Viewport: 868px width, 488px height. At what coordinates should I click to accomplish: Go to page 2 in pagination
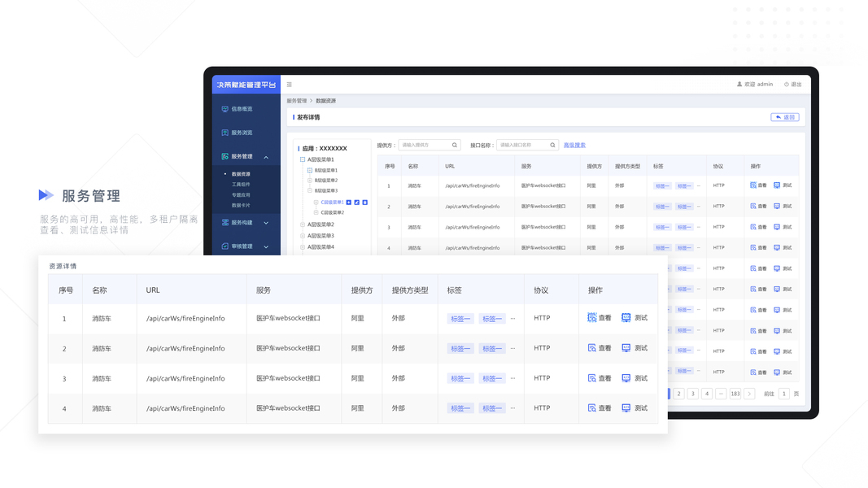pos(678,394)
